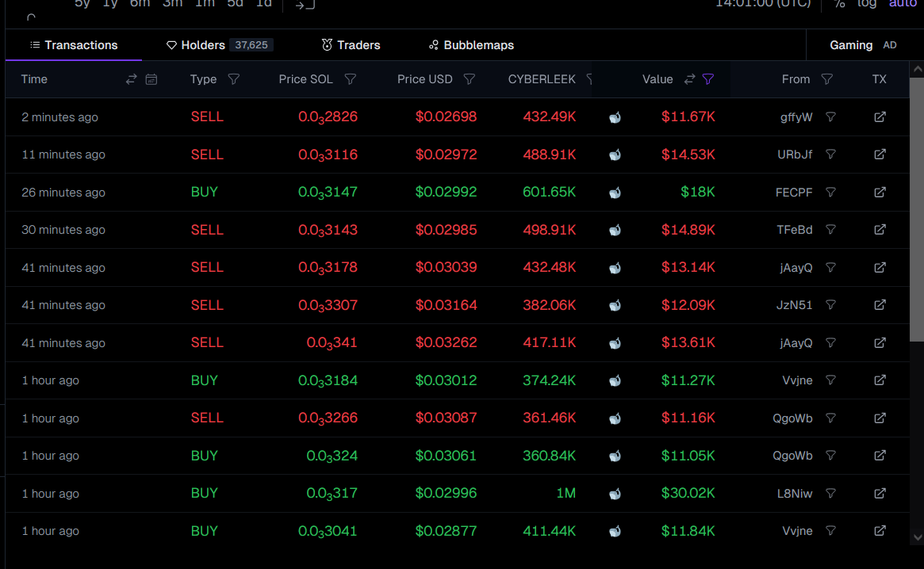Toggle Value column currency swap icon
924x569 pixels.
coord(689,79)
